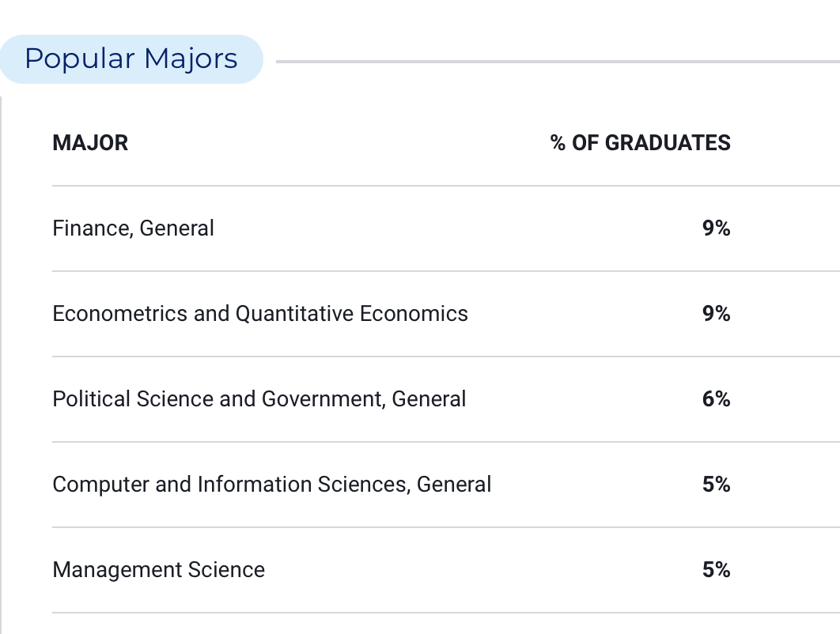Select the Management Science major
The width and height of the screenshot is (840, 634).
tap(158, 570)
